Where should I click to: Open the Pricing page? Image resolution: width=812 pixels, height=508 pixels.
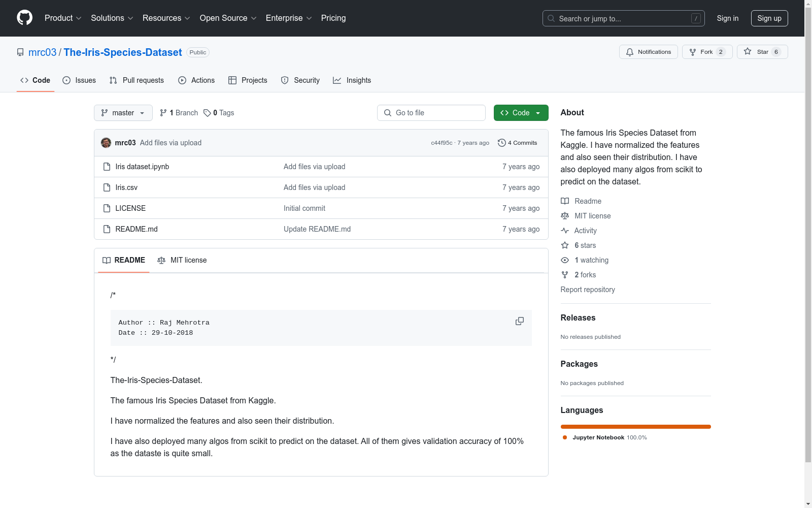pos(333,18)
